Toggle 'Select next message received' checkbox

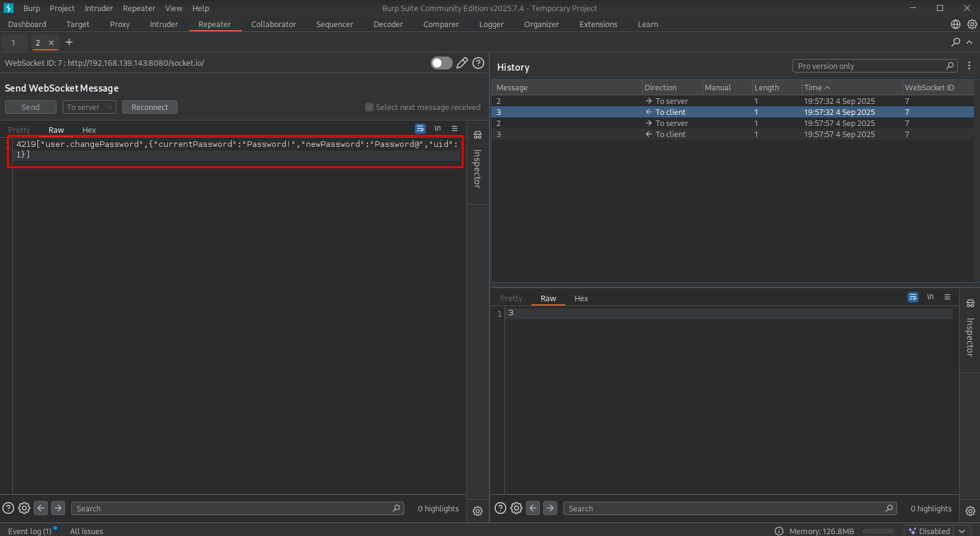click(x=369, y=107)
